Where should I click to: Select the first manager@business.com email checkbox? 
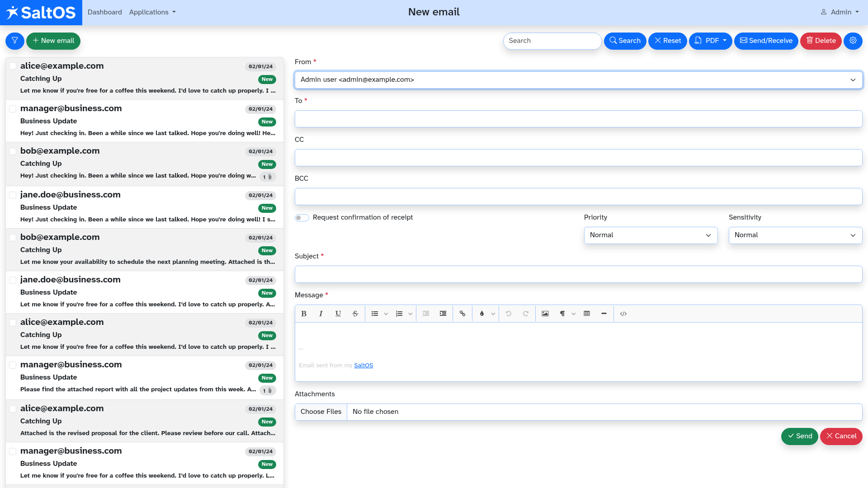click(13, 108)
